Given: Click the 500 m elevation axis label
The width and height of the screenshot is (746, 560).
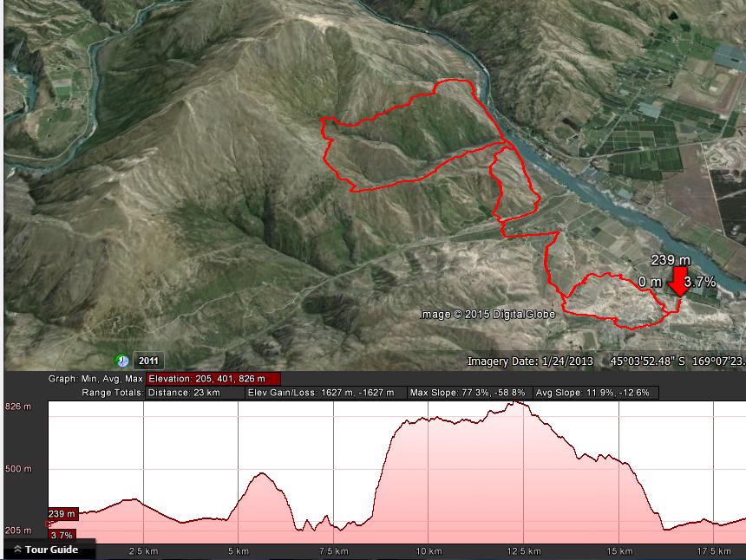Looking at the screenshot, I should click(18, 469).
